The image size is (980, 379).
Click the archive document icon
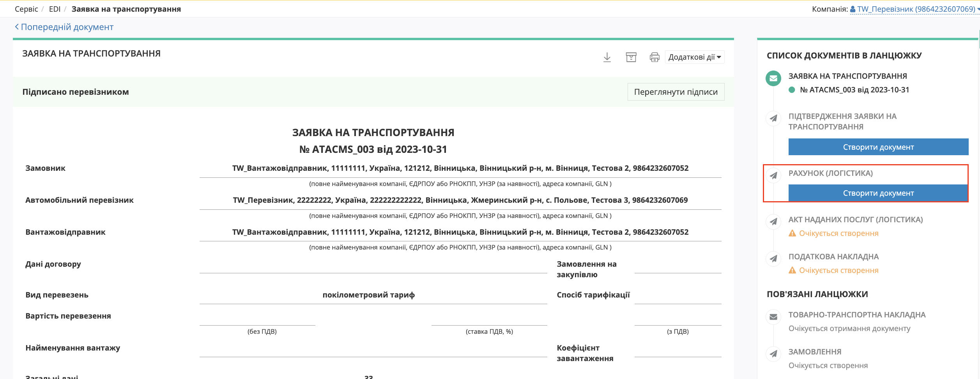[631, 57]
